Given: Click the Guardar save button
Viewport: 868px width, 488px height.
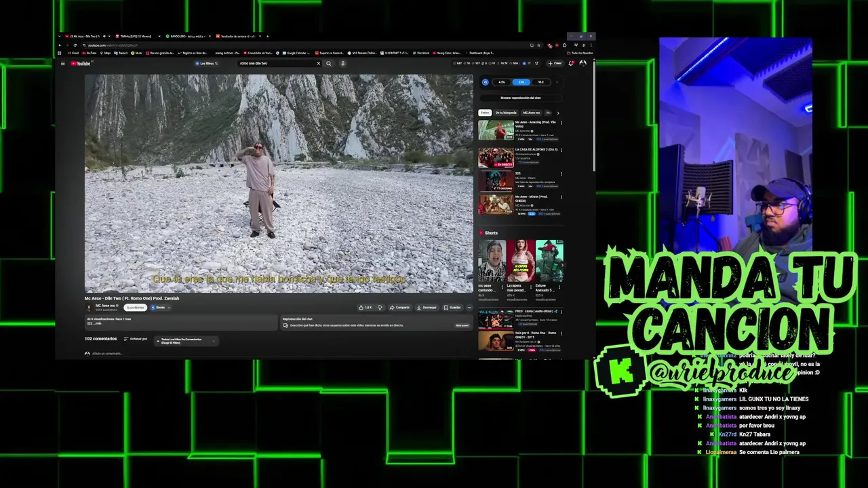Looking at the screenshot, I should 452,307.
